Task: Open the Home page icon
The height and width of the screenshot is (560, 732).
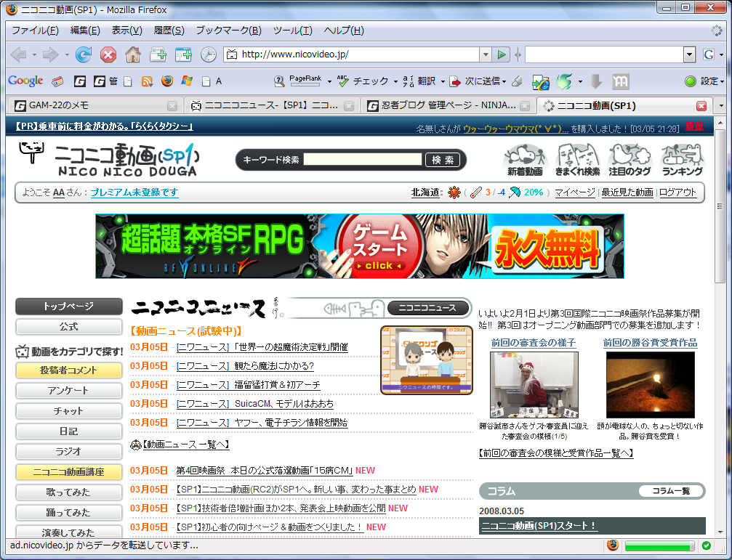Action: (x=133, y=55)
